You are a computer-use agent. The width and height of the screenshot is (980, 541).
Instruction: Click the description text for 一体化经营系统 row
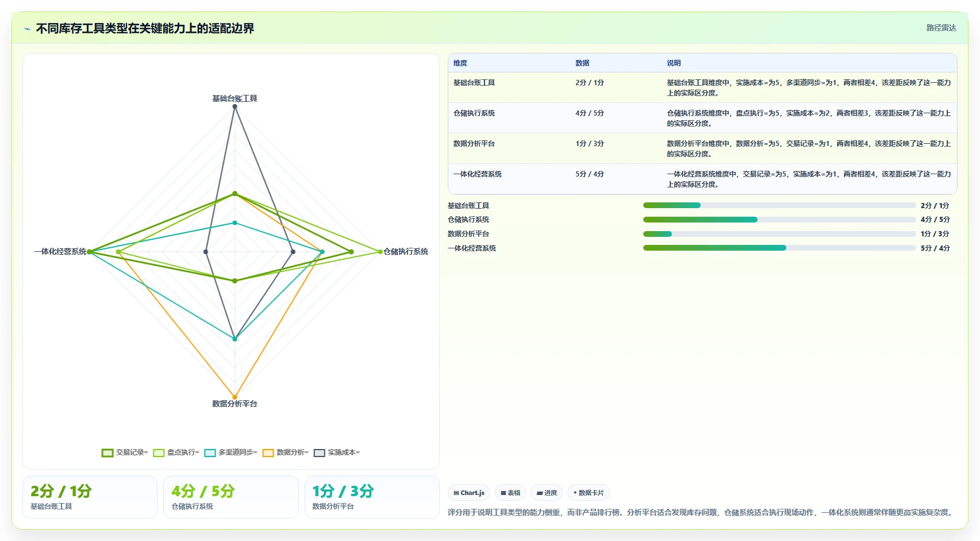coord(809,179)
